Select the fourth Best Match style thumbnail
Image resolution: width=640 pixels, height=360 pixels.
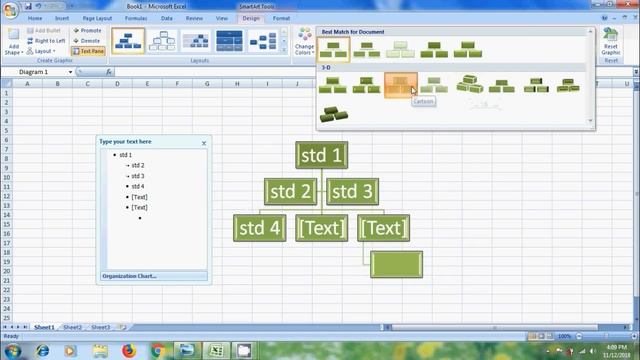pos(434,49)
